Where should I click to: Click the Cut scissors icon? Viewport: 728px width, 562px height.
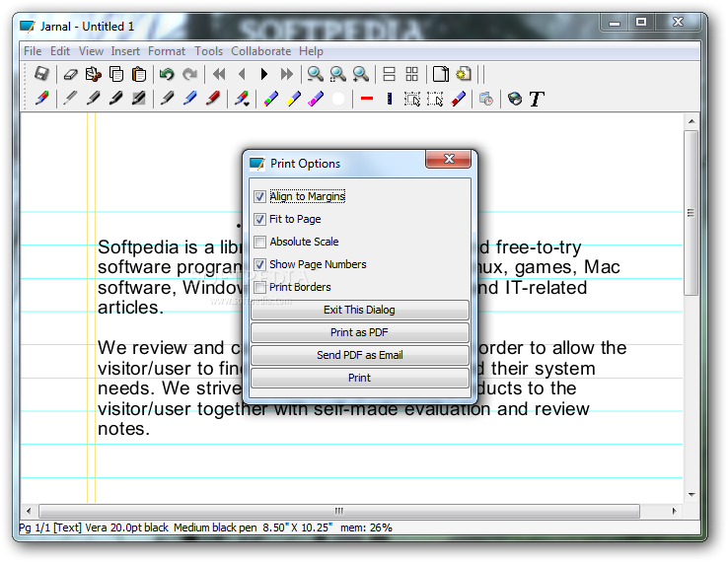pyautogui.click(x=94, y=74)
